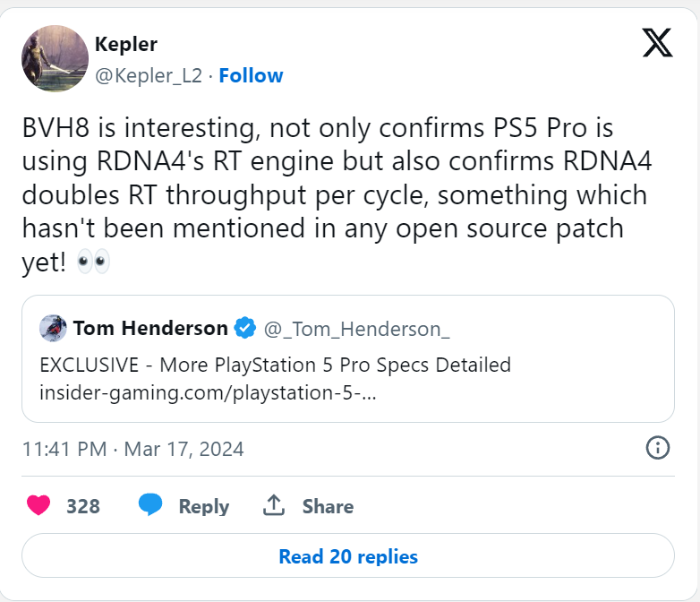Viewport: 700px width, 602px height.
Task: Click the share upload arrow icon
Action: tap(274, 505)
